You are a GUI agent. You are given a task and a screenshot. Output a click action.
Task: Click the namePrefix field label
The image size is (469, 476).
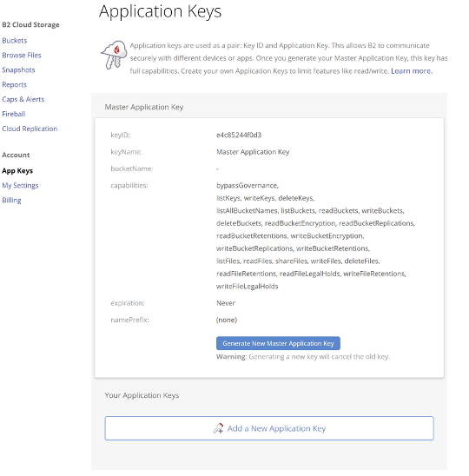click(129, 320)
